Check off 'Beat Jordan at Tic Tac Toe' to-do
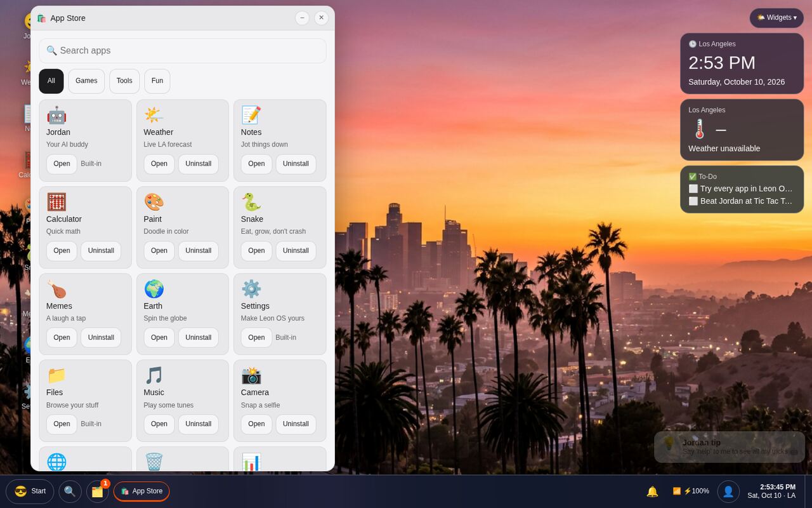This screenshot has height=508, width=812. [x=693, y=201]
